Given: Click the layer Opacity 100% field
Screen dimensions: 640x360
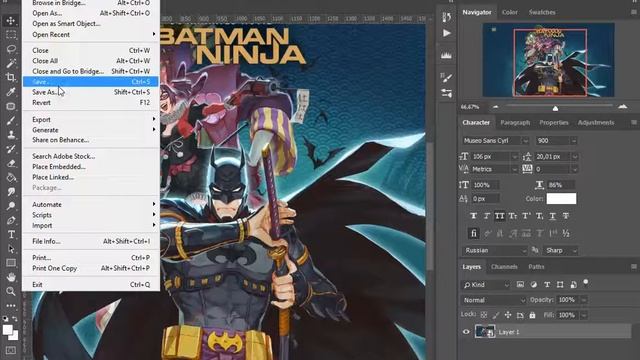Looking at the screenshot, I should pos(567,300).
